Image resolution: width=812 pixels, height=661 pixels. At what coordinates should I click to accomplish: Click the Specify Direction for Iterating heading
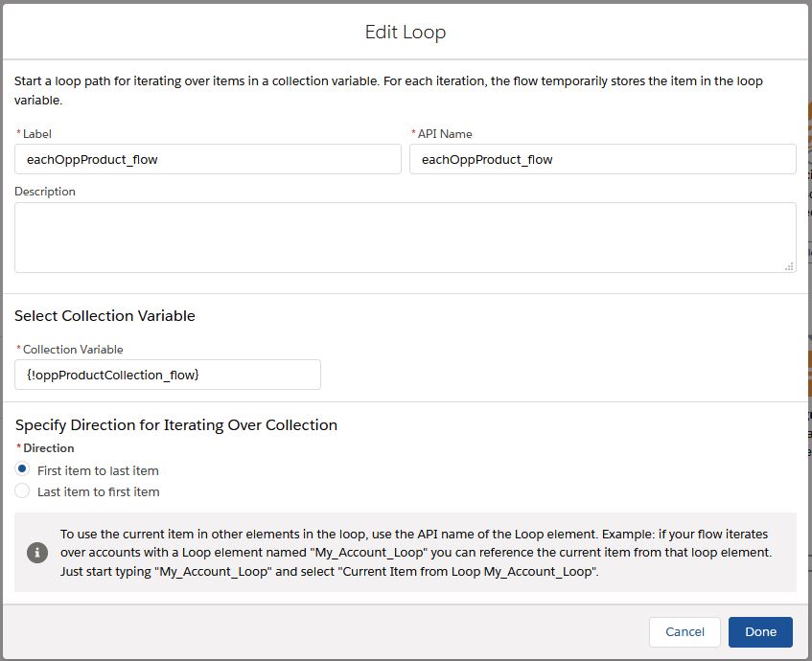click(x=176, y=424)
